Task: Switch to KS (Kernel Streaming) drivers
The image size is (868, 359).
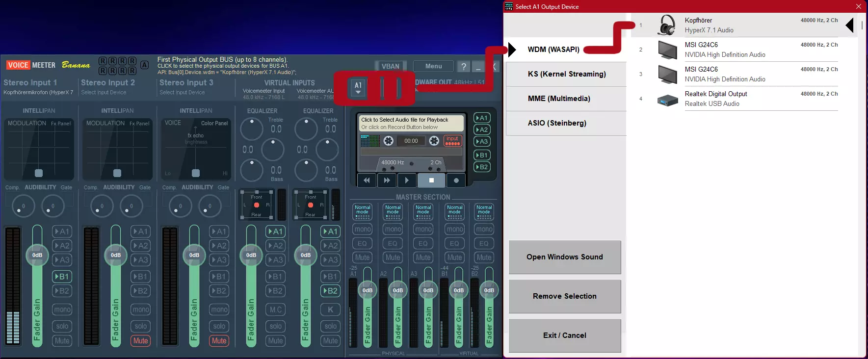Action: point(566,74)
